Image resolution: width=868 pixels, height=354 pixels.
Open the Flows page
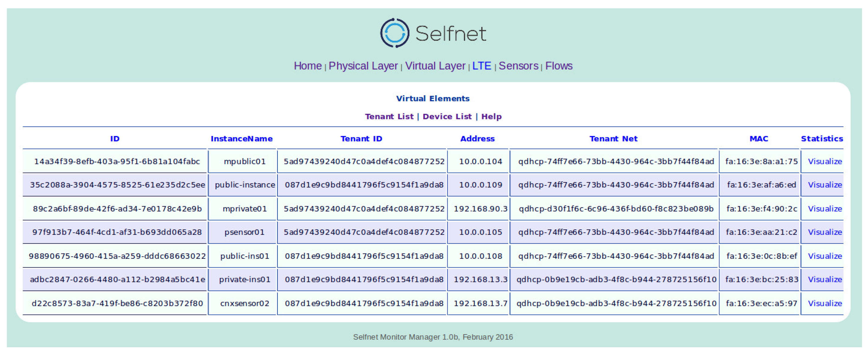[x=559, y=66]
